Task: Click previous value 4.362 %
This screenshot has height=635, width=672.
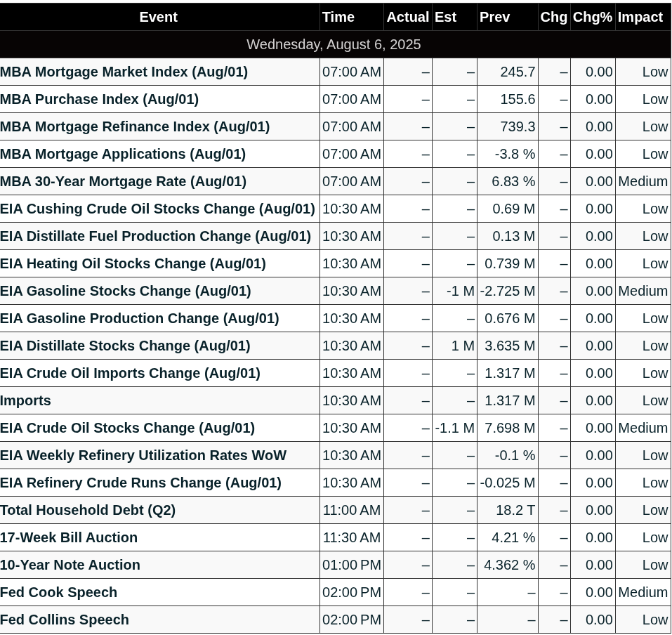Action: [510, 565]
